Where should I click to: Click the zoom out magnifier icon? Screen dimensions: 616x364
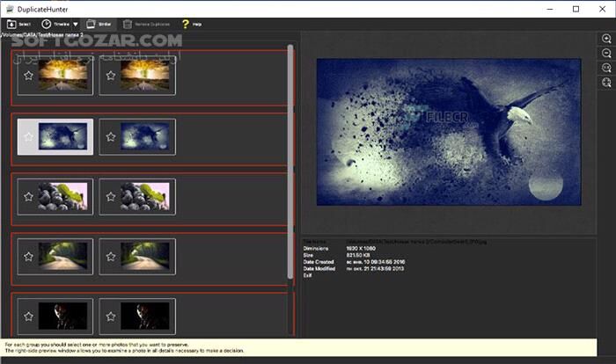click(606, 54)
